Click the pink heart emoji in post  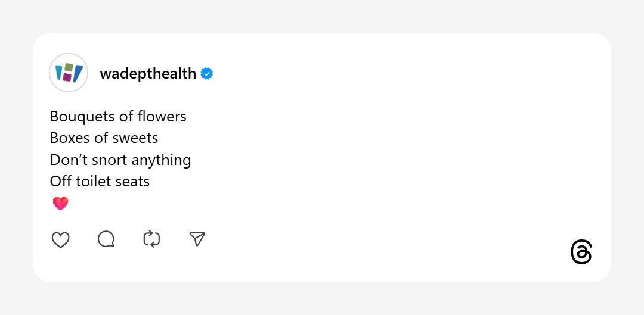coord(61,204)
